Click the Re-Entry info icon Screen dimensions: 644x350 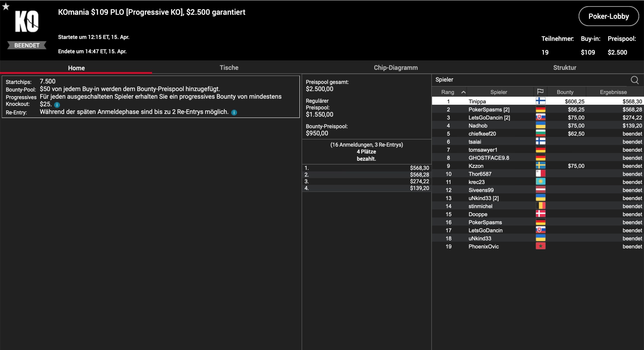234,113
